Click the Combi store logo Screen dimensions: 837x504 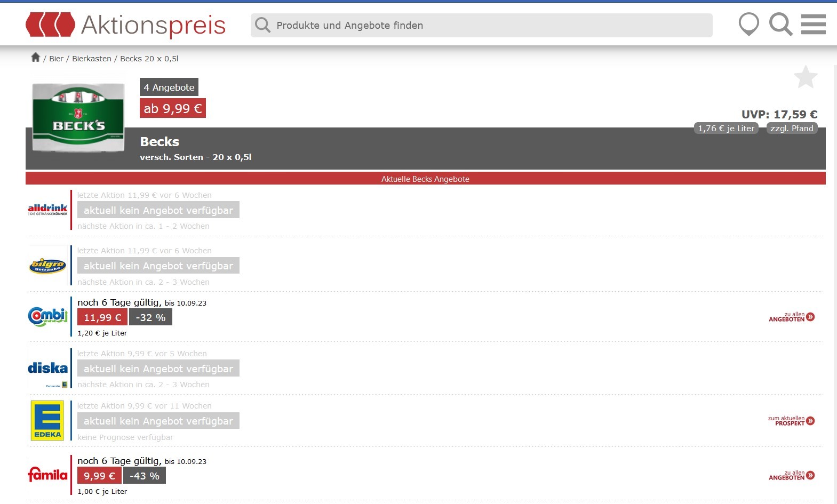pos(48,316)
